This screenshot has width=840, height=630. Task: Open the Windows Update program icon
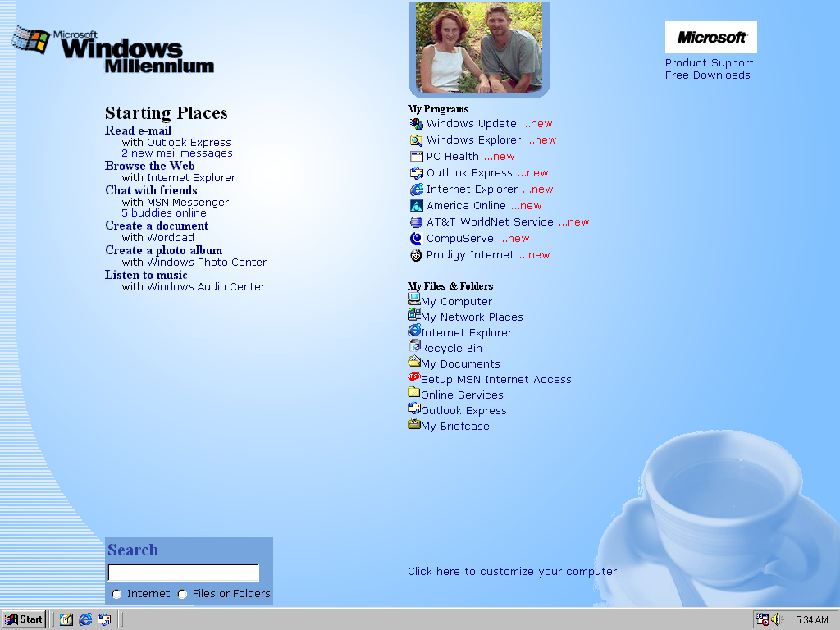[417, 124]
